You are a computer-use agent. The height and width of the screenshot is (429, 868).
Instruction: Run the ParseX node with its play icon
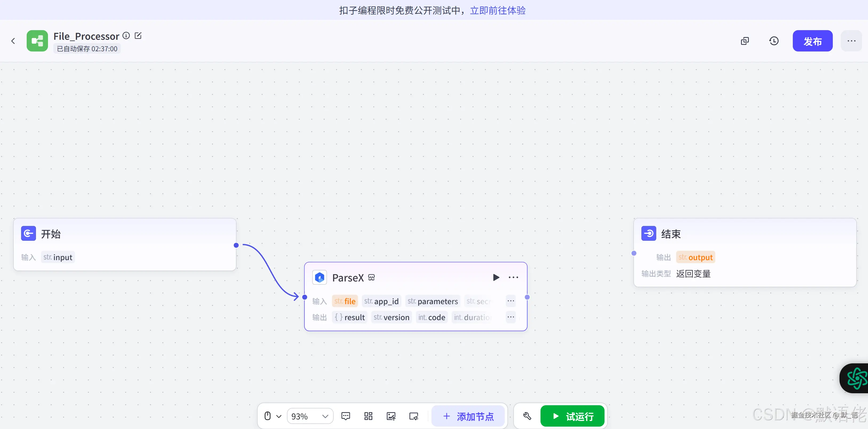click(x=496, y=277)
